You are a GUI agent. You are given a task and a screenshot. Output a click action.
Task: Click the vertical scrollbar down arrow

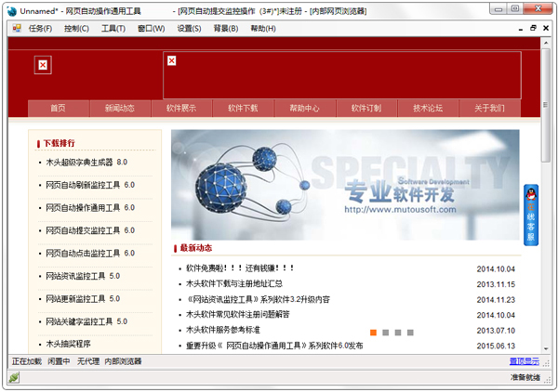point(544,347)
